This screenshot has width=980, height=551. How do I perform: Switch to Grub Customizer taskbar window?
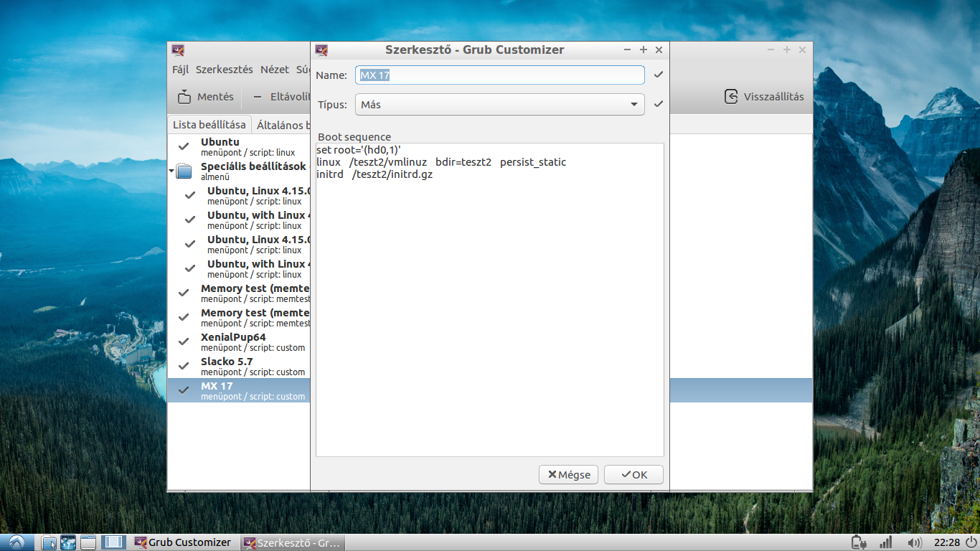click(x=184, y=542)
